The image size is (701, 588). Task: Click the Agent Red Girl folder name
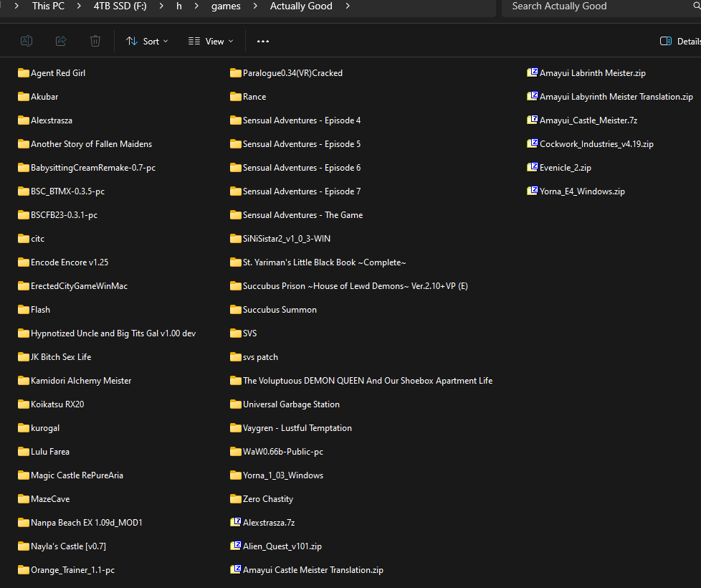(58, 73)
